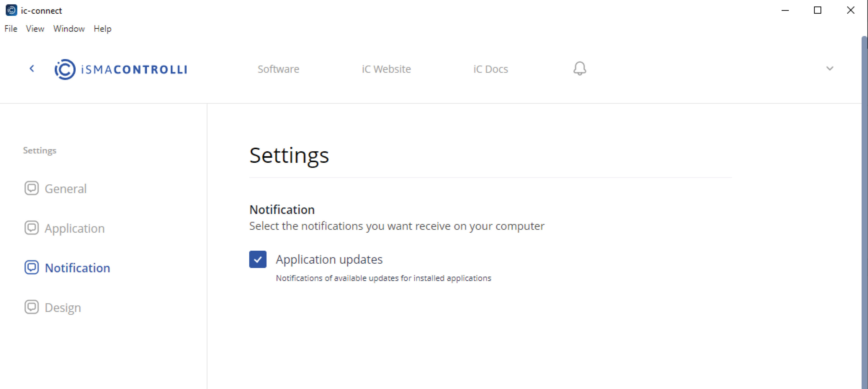Go to the Software page
The image size is (868, 389).
point(278,69)
